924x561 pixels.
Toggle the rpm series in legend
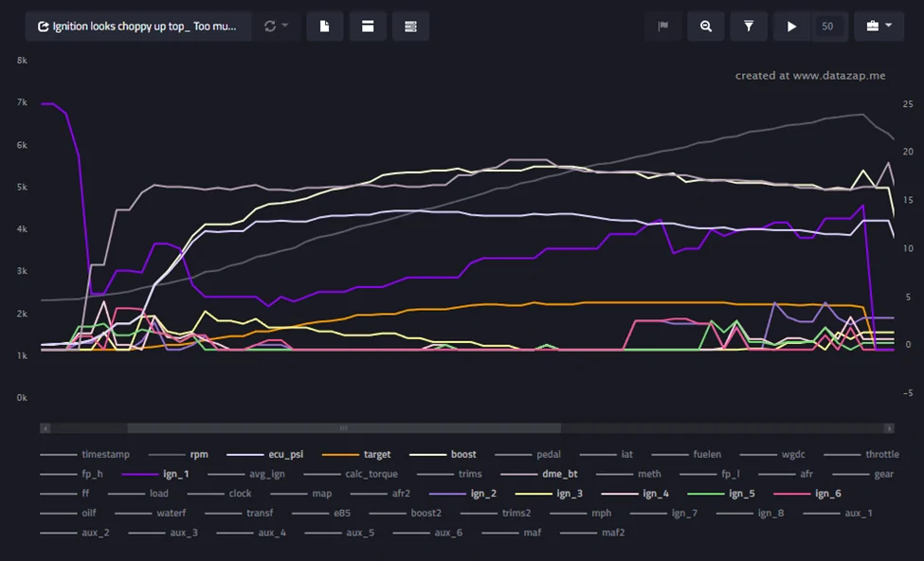click(178, 454)
